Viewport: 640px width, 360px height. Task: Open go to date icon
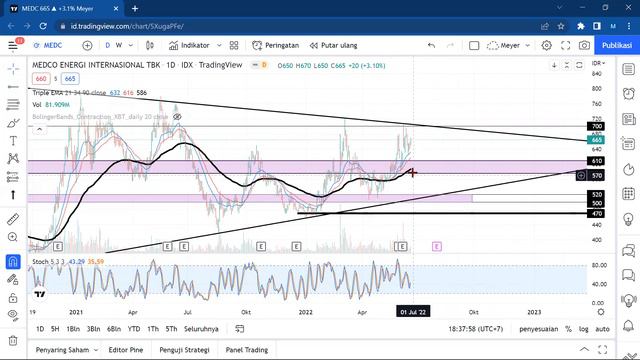pyautogui.click(x=240, y=329)
